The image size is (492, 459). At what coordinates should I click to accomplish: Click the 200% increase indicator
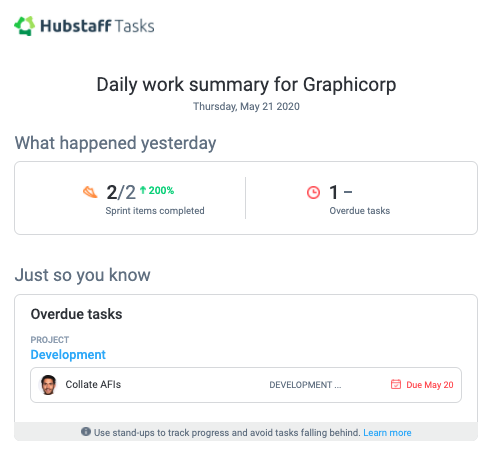(x=161, y=190)
